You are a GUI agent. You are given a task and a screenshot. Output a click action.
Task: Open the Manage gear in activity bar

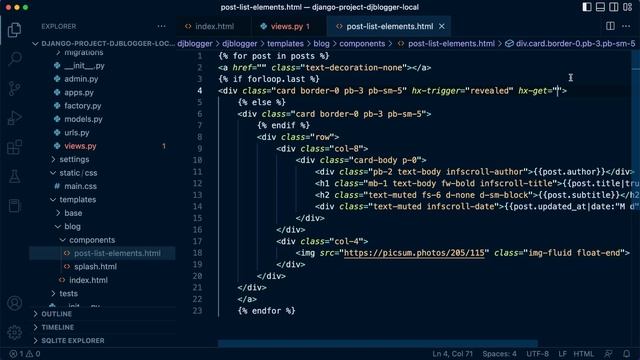[14, 332]
